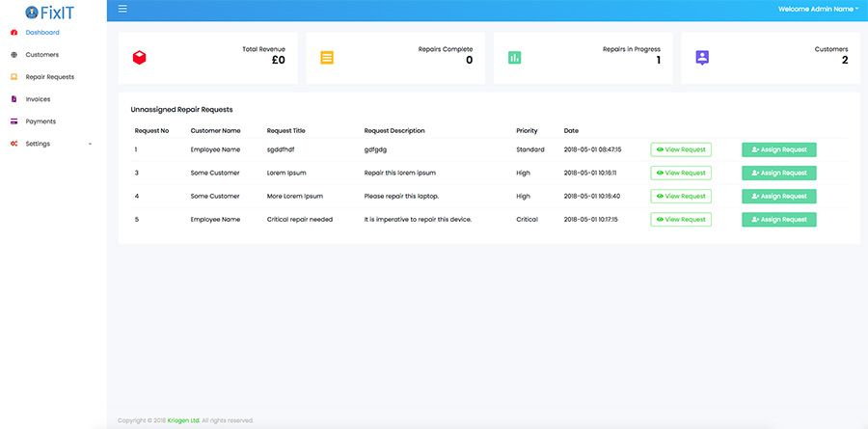The image size is (868, 429).
Task: Click the Customer Name column header
Action: tap(215, 131)
